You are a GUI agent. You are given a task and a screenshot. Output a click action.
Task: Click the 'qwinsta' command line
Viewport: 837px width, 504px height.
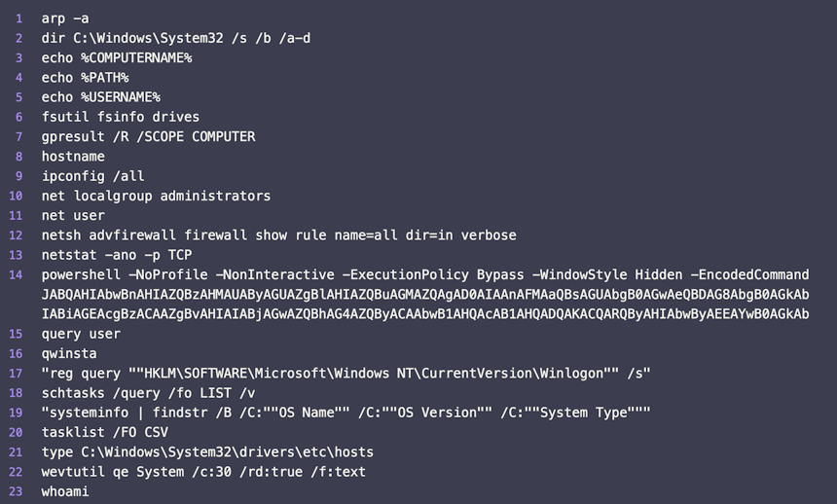pyautogui.click(x=69, y=353)
